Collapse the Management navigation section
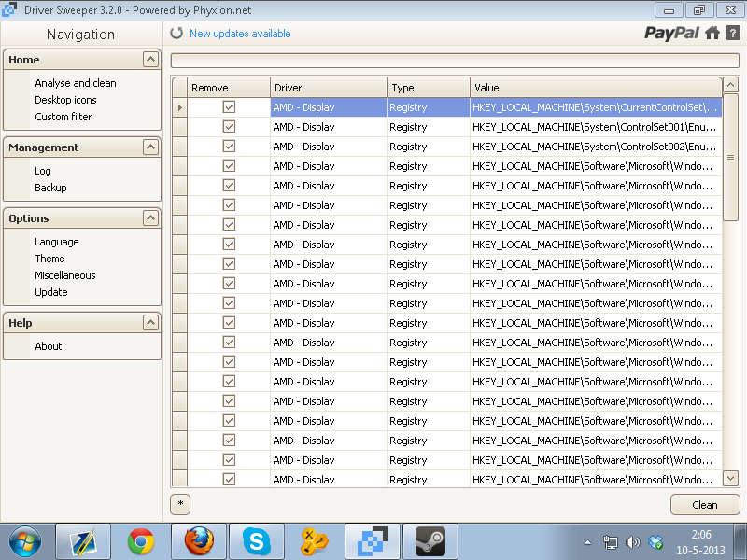This screenshot has height=560, width=747. point(150,147)
